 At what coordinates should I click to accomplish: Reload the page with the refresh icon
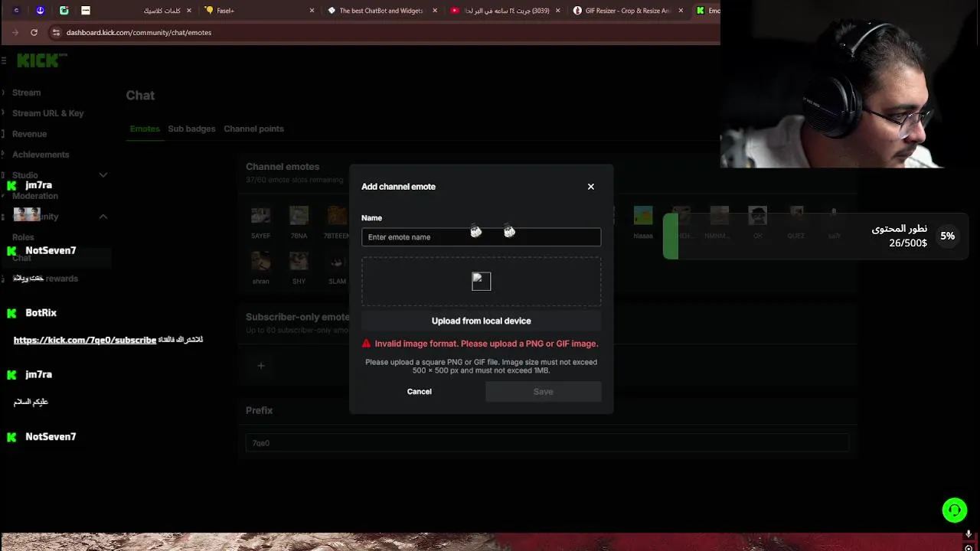34,32
